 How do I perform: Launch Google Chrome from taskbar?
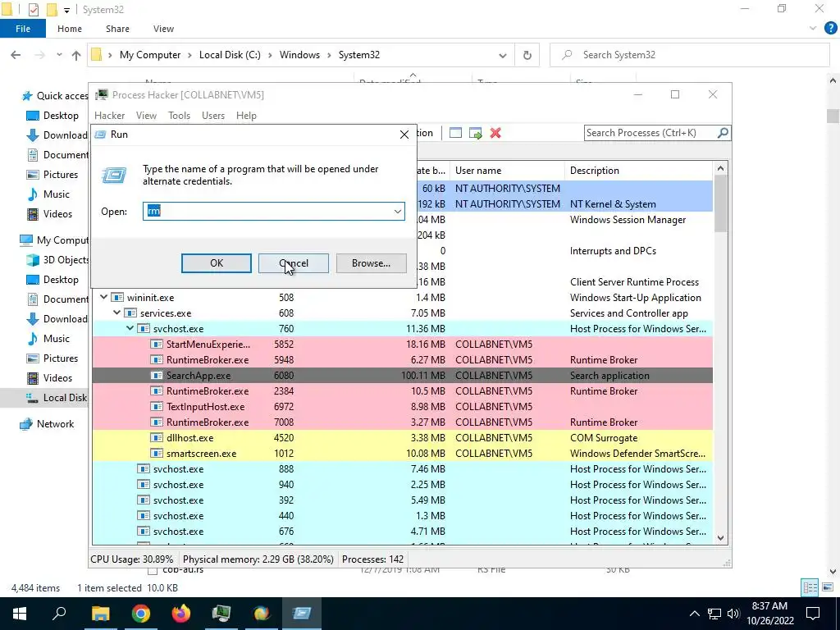click(141, 614)
